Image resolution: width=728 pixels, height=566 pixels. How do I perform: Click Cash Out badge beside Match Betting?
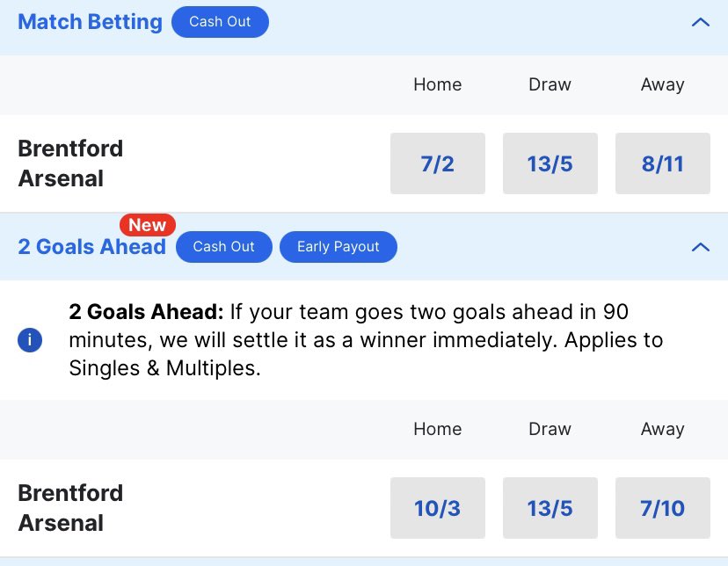pyautogui.click(x=220, y=22)
